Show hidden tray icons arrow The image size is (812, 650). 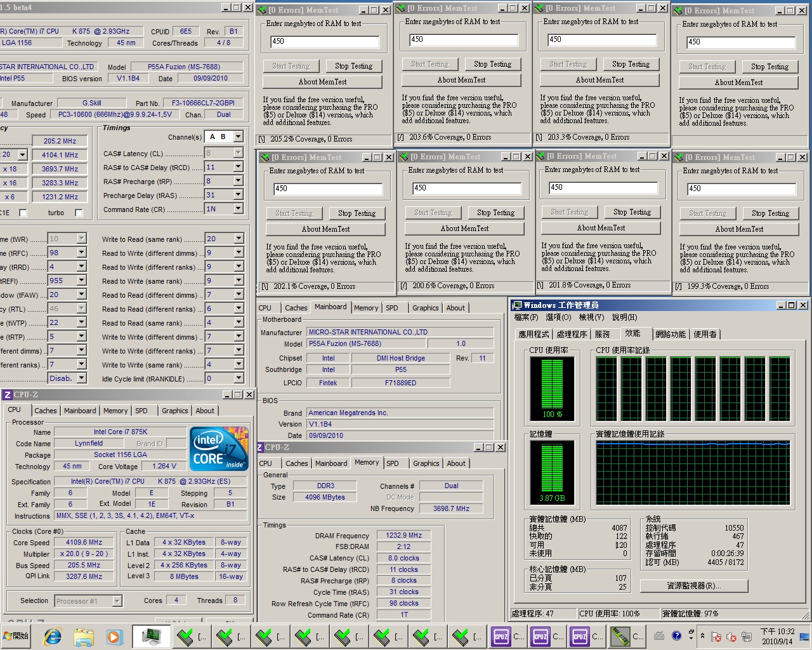point(702,635)
